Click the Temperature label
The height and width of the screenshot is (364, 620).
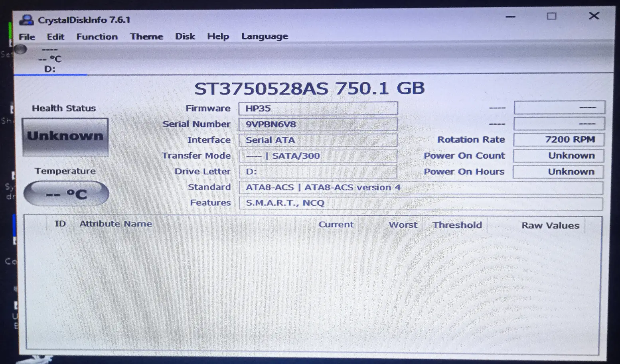tap(65, 171)
